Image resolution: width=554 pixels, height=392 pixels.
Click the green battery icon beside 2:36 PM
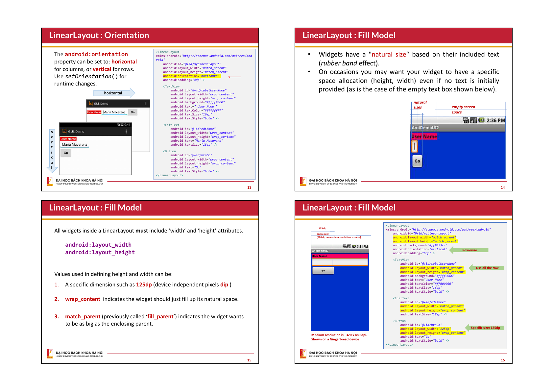(481, 120)
